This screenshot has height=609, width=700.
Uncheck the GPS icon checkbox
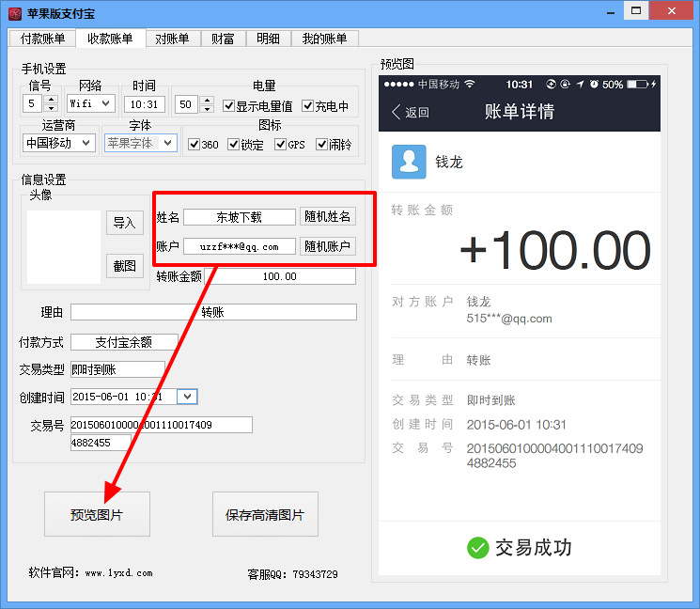pyautogui.click(x=280, y=144)
